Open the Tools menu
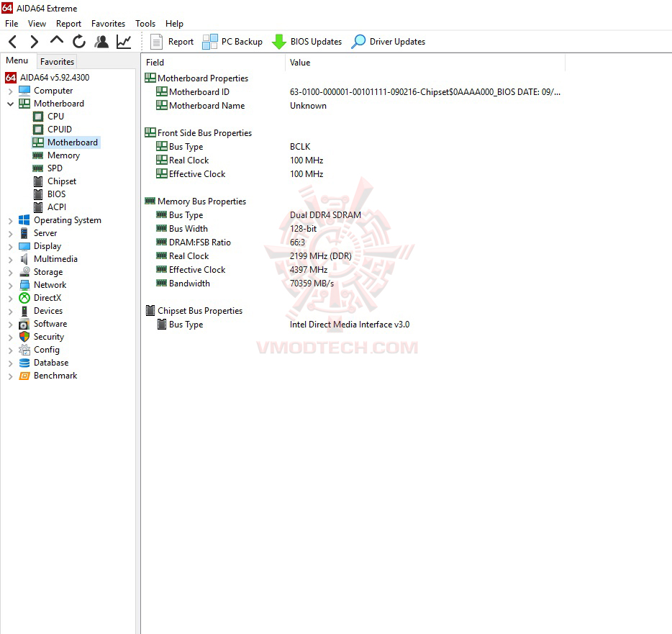Viewport: 672px width, 634px height. tap(145, 24)
